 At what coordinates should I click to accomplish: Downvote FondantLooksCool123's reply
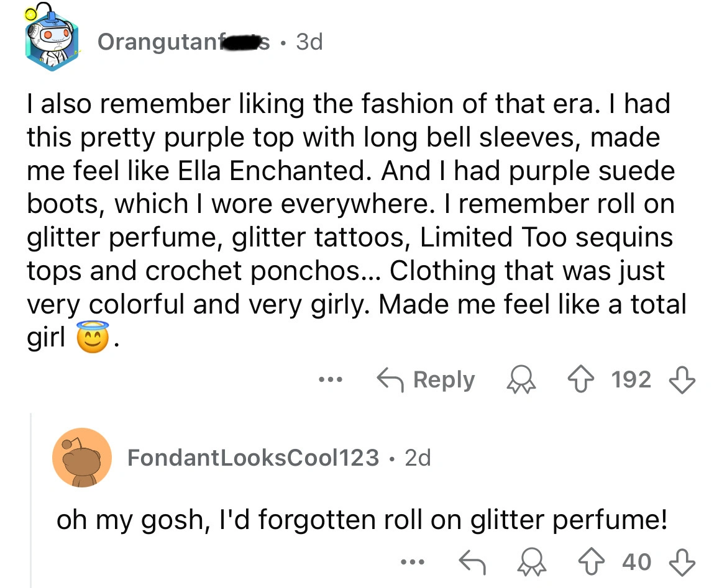pos(682,561)
